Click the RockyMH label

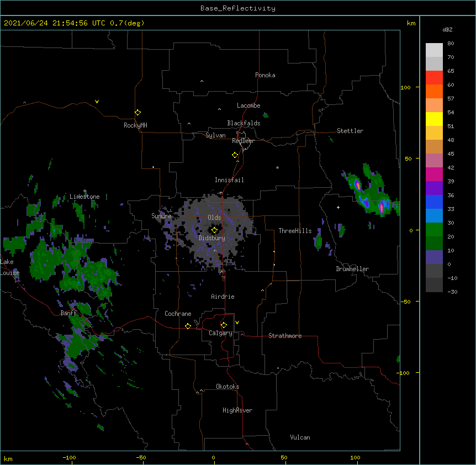click(135, 125)
